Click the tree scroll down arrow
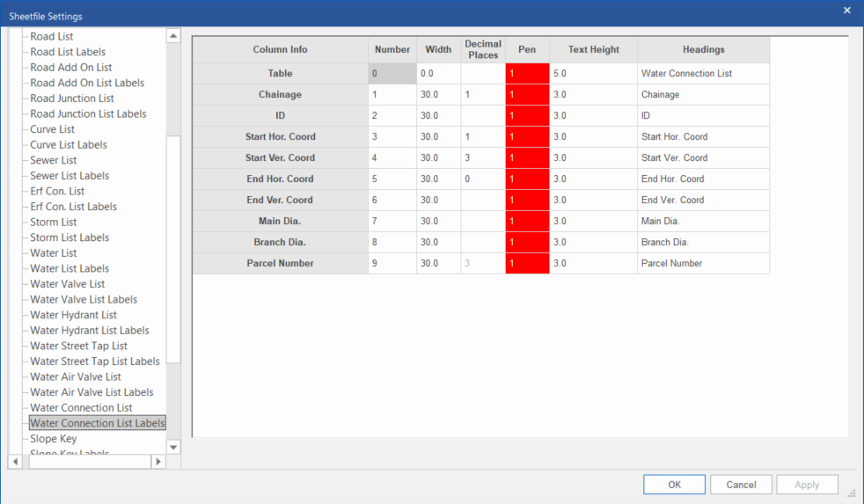This screenshot has height=504, width=864. [173, 447]
